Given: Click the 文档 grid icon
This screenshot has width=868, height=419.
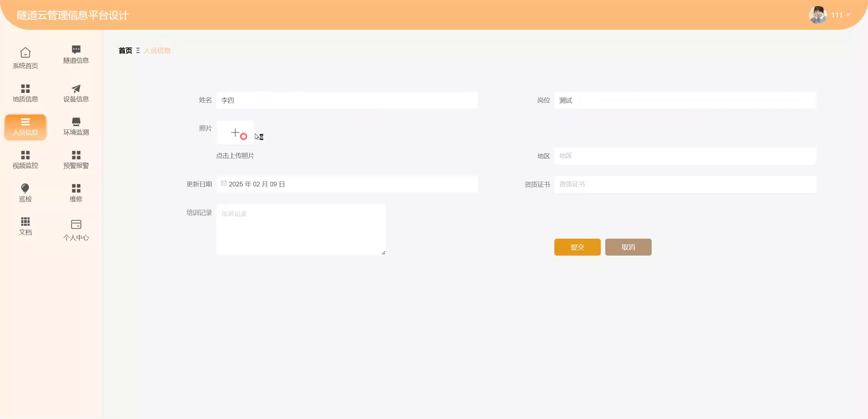Looking at the screenshot, I should (25, 221).
